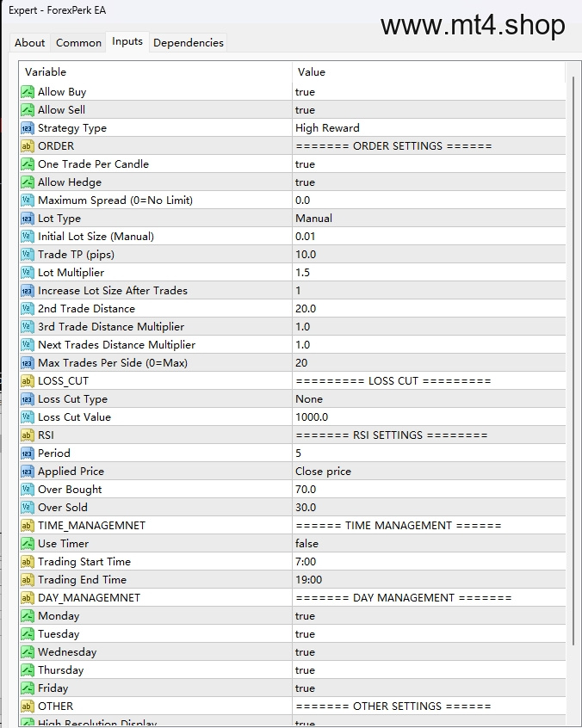
Task: Click the Increase Lot Size After Trades icon
Action: (28, 291)
